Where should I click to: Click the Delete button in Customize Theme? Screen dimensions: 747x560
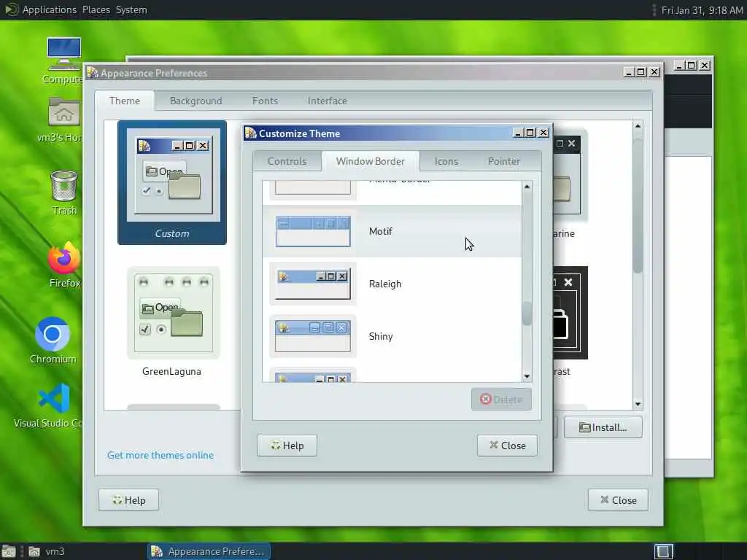[501, 399]
